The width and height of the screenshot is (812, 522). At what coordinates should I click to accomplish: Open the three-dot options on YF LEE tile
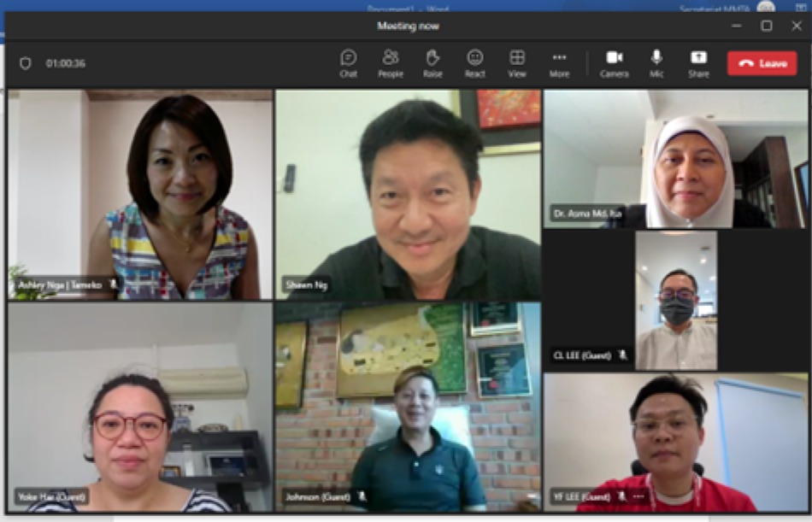[x=638, y=496]
